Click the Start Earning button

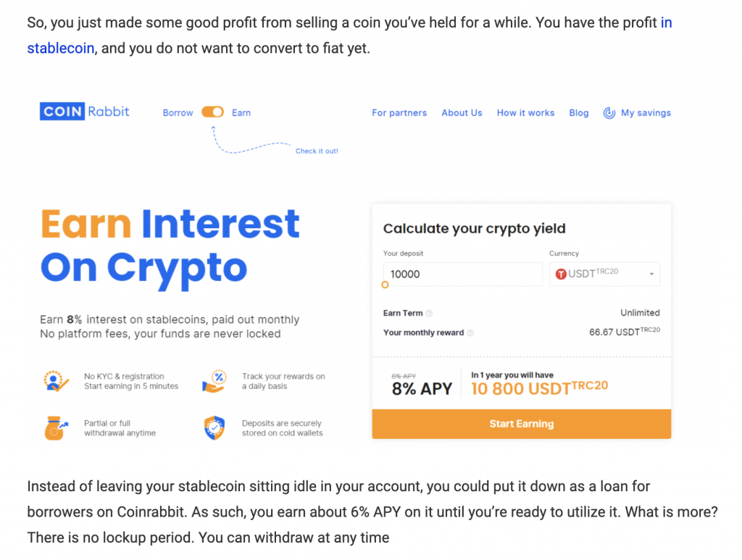point(522,424)
